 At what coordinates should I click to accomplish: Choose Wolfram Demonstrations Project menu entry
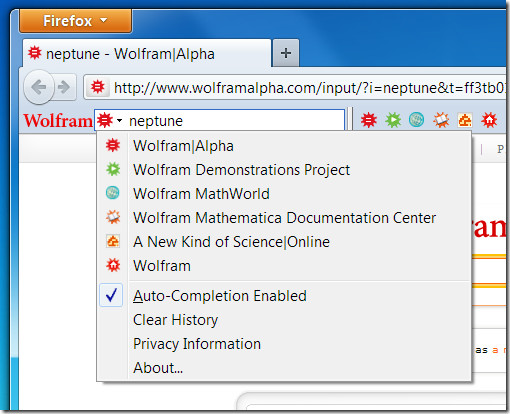[x=284, y=170]
